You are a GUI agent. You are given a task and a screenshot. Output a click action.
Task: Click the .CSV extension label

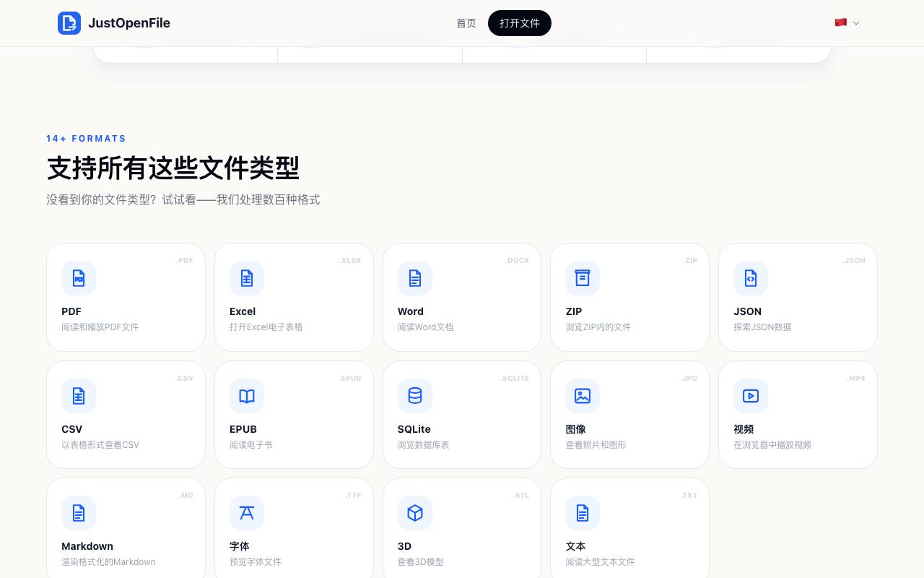(185, 379)
